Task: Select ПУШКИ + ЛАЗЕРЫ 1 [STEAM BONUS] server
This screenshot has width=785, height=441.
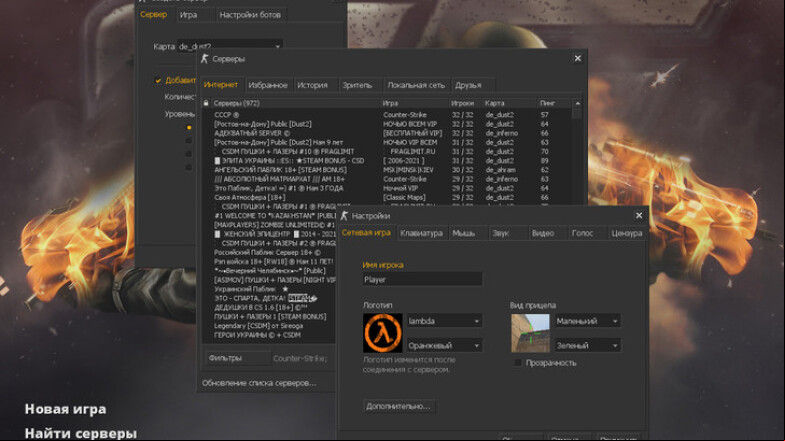Action: [268, 316]
